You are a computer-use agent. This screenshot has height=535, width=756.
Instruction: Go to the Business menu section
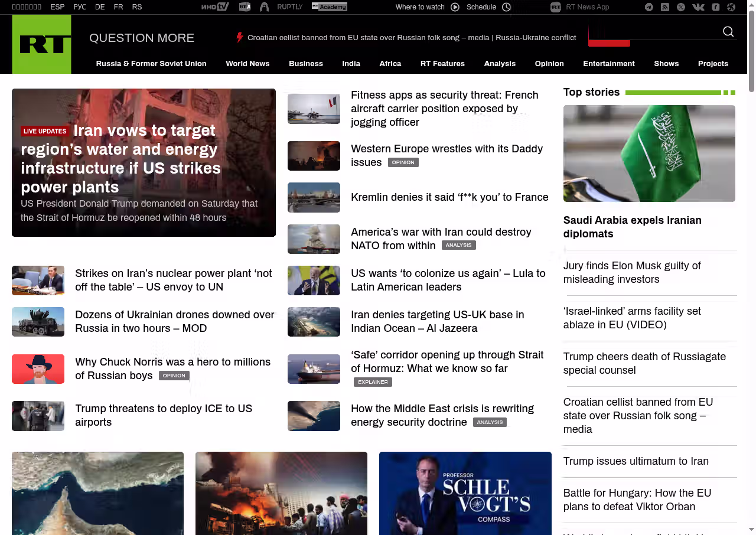click(305, 64)
